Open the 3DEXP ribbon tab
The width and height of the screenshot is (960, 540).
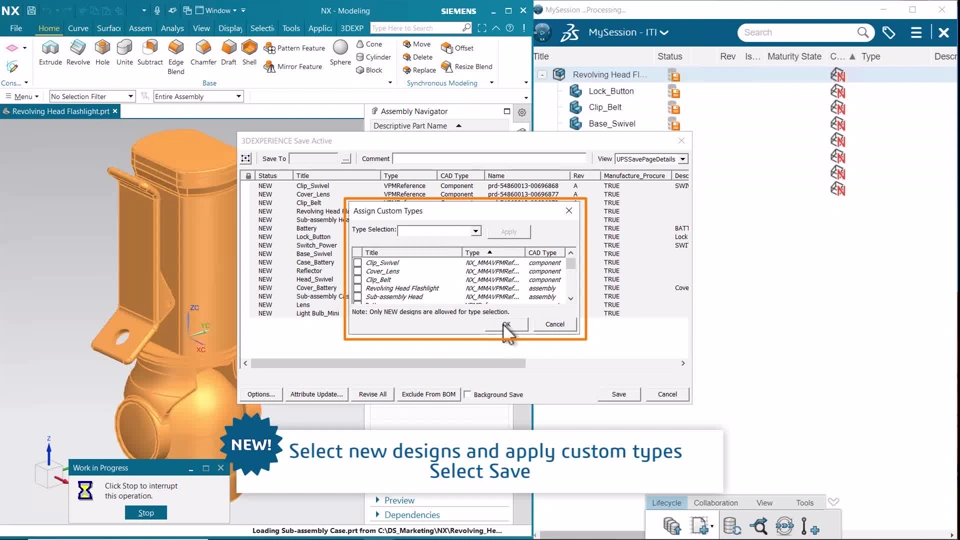352,28
